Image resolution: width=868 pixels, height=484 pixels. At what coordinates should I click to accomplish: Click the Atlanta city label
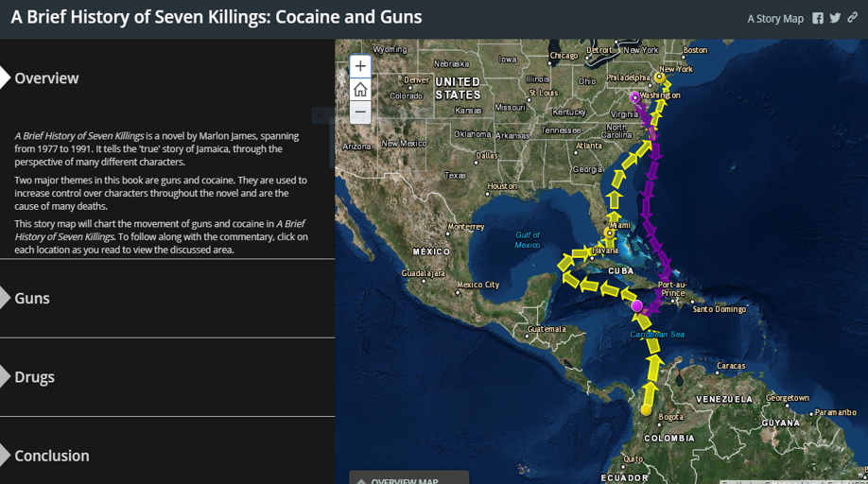coord(588,146)
